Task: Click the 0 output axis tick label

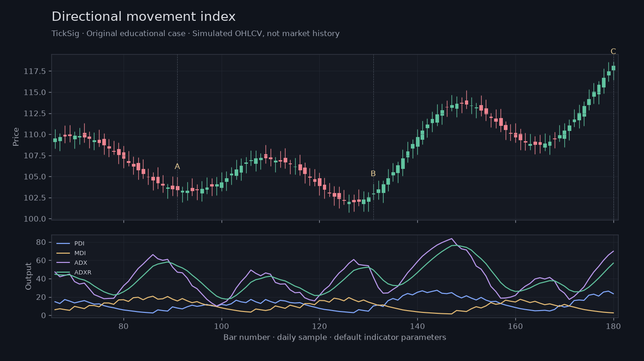Action: tap(43, 316)
